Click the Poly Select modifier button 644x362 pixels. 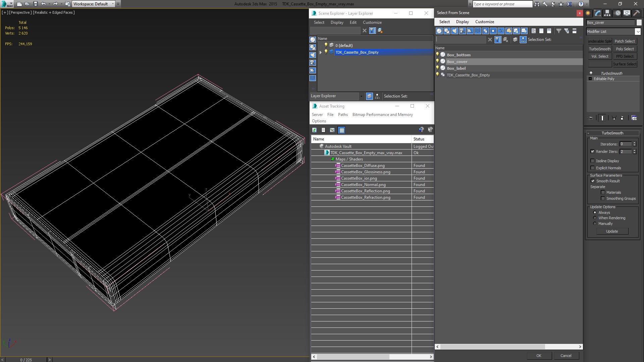click(625, 49)
